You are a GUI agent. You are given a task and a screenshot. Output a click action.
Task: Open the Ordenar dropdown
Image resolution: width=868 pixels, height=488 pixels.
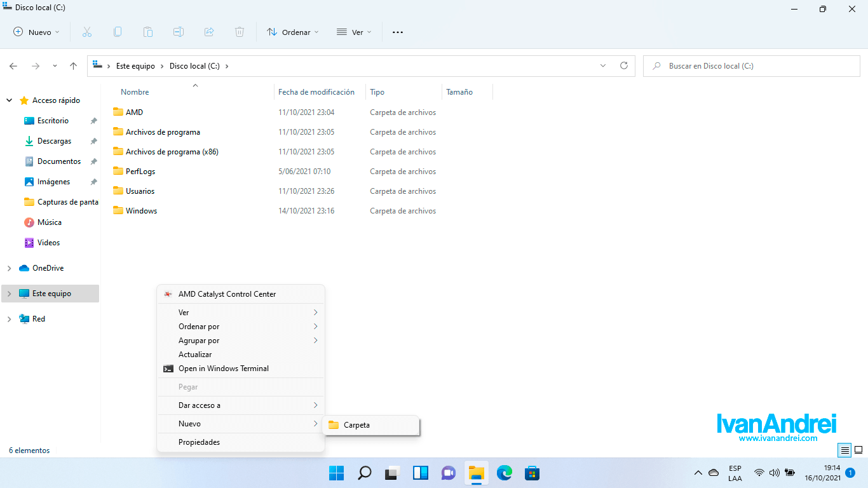[292, 32]
